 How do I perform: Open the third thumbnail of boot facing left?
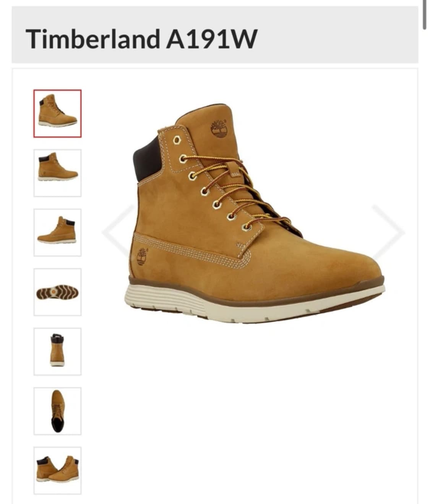(57, 233)
